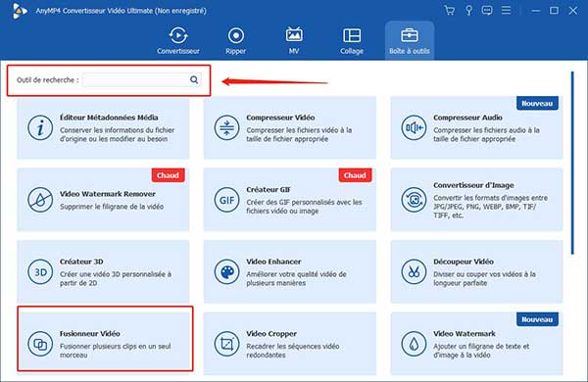Click the Éditeur Métadonnées Média info icon
The image size is (588, 382).
(x=40, y=128)
